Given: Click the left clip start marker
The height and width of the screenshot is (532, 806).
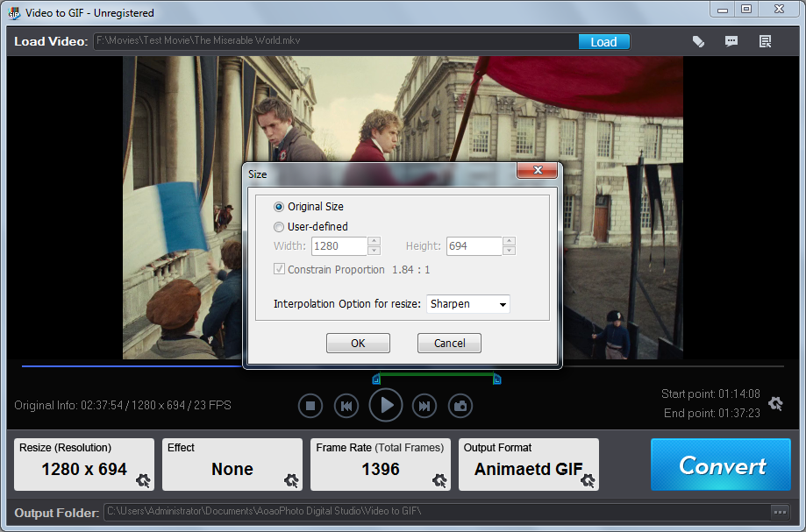Looking at the screenshot, I should [376, 379].
